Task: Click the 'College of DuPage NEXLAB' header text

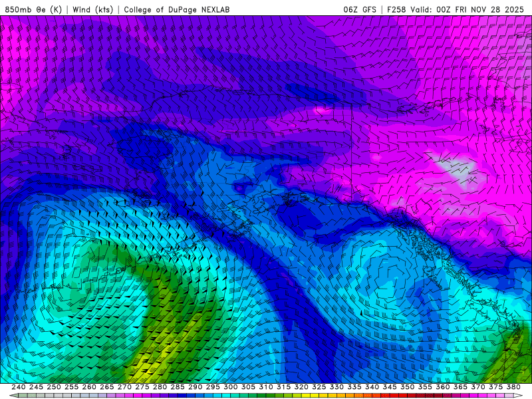Action: [176, 9]
